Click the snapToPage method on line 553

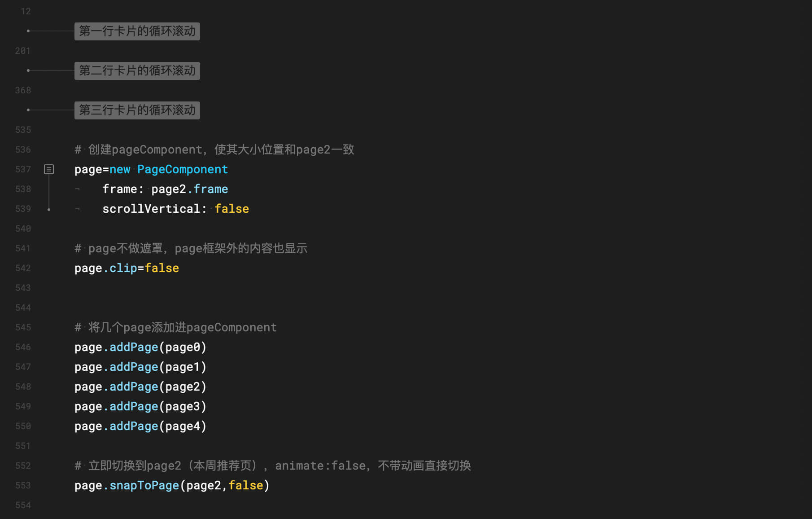coord(144,485)
